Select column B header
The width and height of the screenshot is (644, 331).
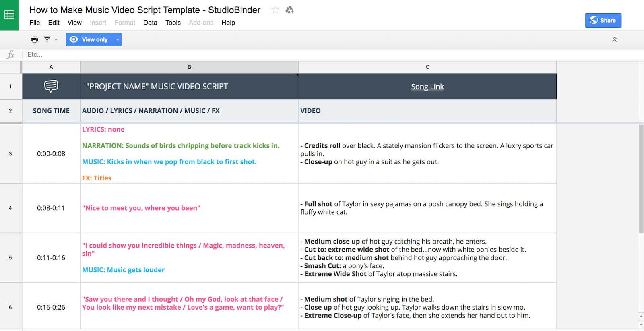[190, 67]
